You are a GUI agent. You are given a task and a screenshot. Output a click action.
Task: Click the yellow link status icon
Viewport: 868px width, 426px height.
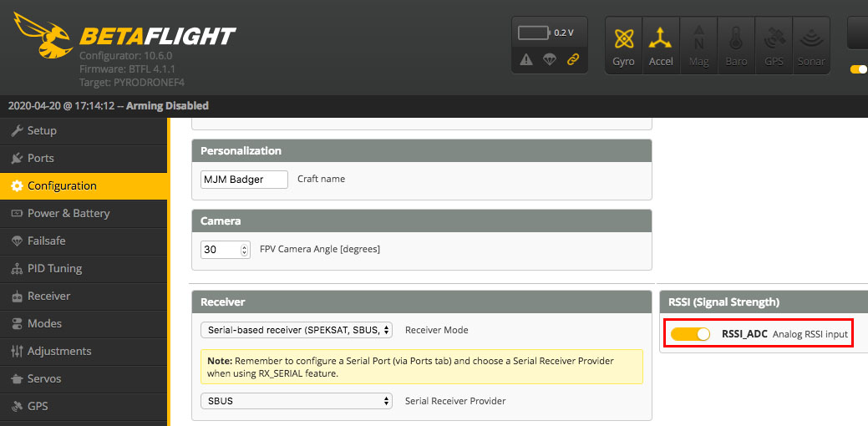[573, 59]
